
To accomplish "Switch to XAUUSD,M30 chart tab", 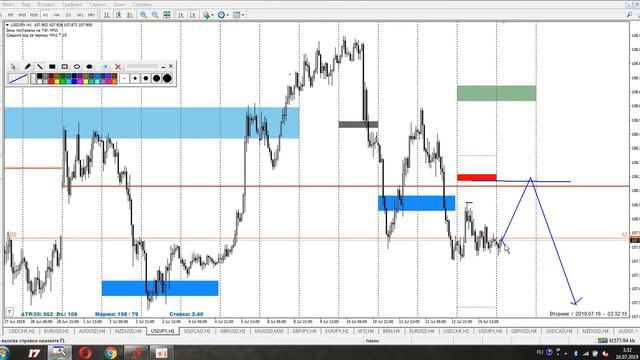I will 268,331.
